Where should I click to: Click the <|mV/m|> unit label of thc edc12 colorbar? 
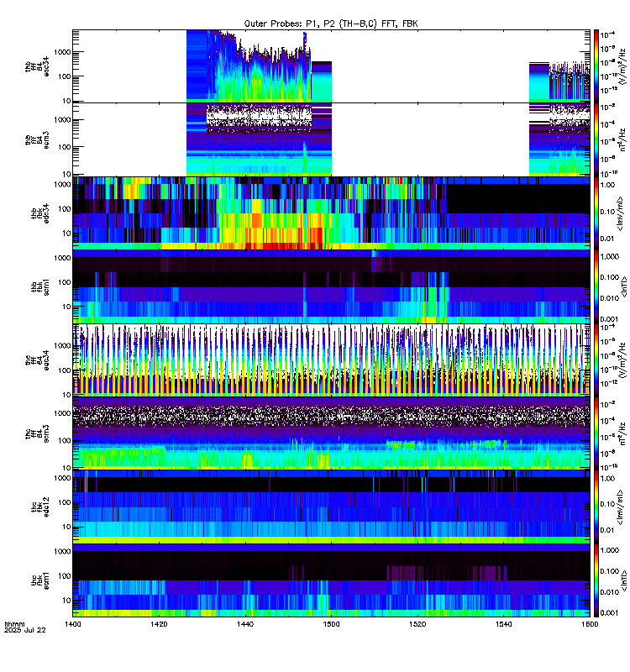[620, 508]
